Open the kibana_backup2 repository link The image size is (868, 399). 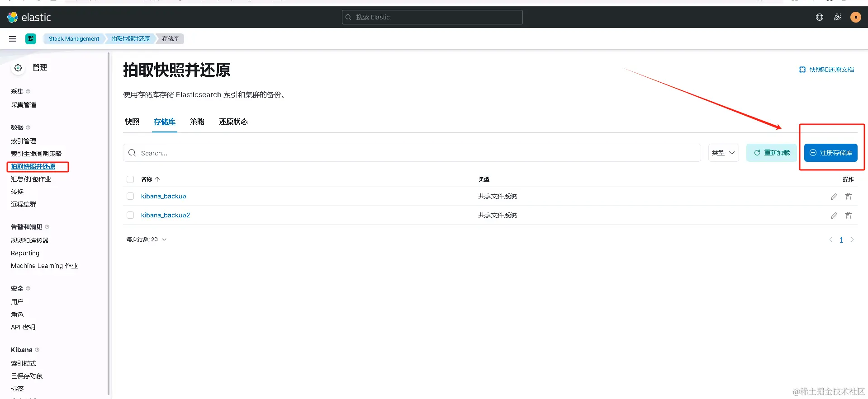tap(166, 215)
